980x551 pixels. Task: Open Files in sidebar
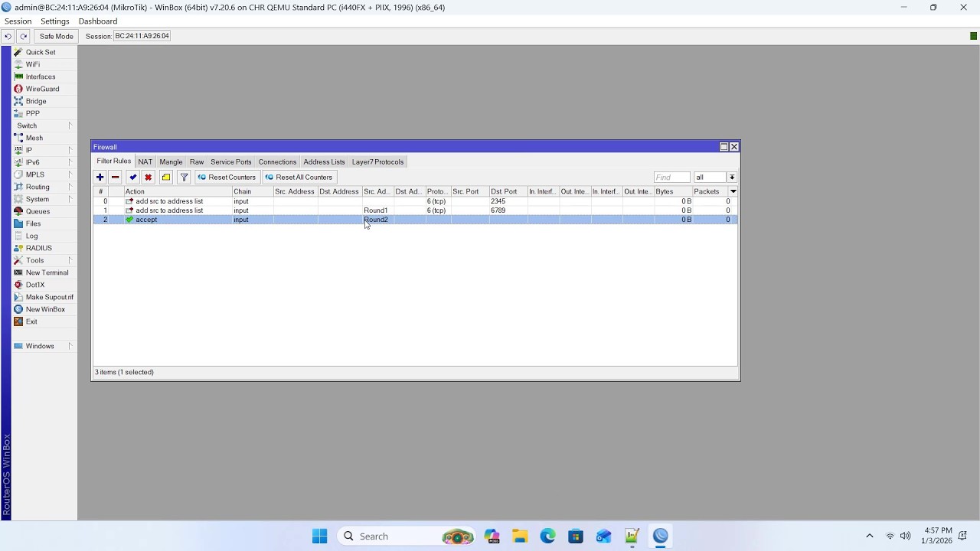coord(33,223)
